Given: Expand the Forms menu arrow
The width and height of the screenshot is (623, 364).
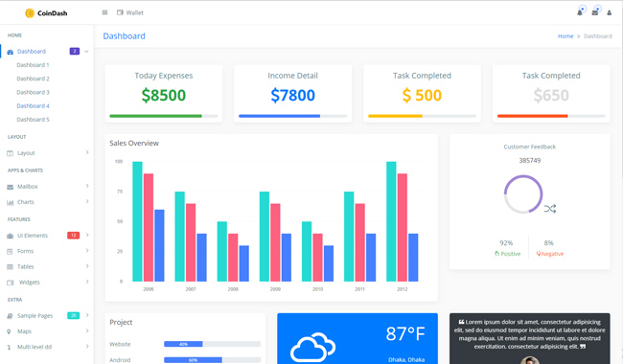Looking at the screenshot, I should click(x=87, y=250).
